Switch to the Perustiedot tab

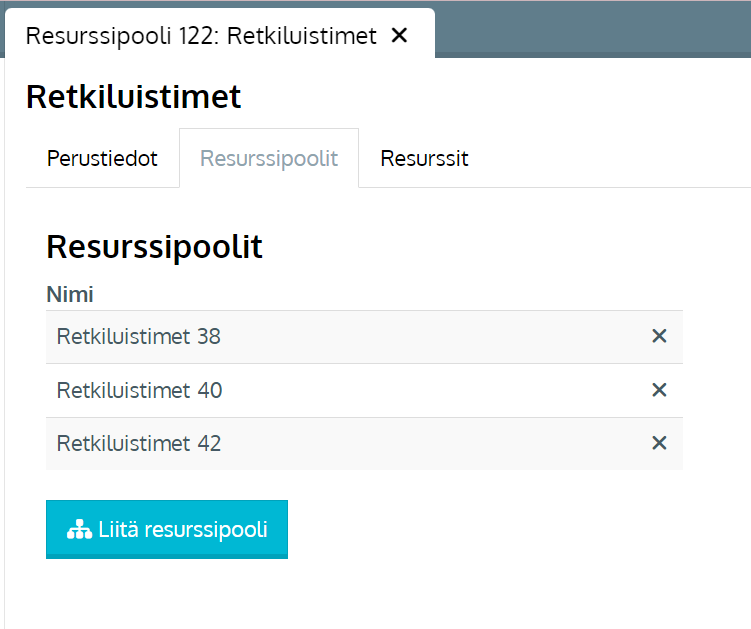tap(102, 159)
